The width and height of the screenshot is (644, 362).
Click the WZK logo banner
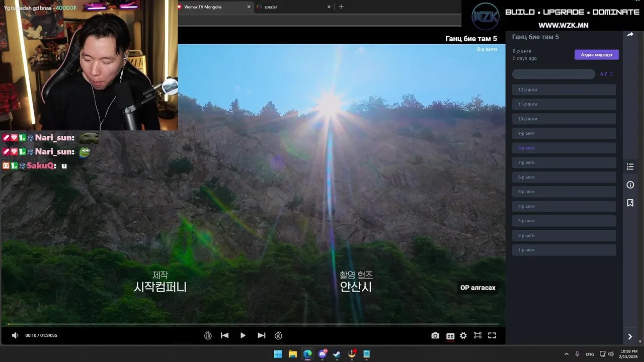click(x=486, y=17)
